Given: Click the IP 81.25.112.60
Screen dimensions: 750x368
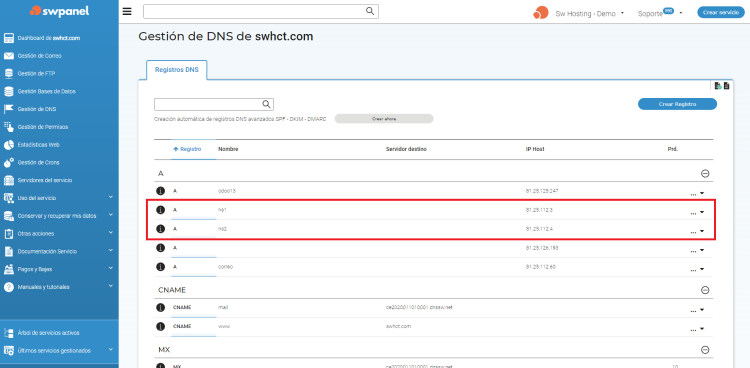Looking at the screenshot, I should tap(540, 267).
